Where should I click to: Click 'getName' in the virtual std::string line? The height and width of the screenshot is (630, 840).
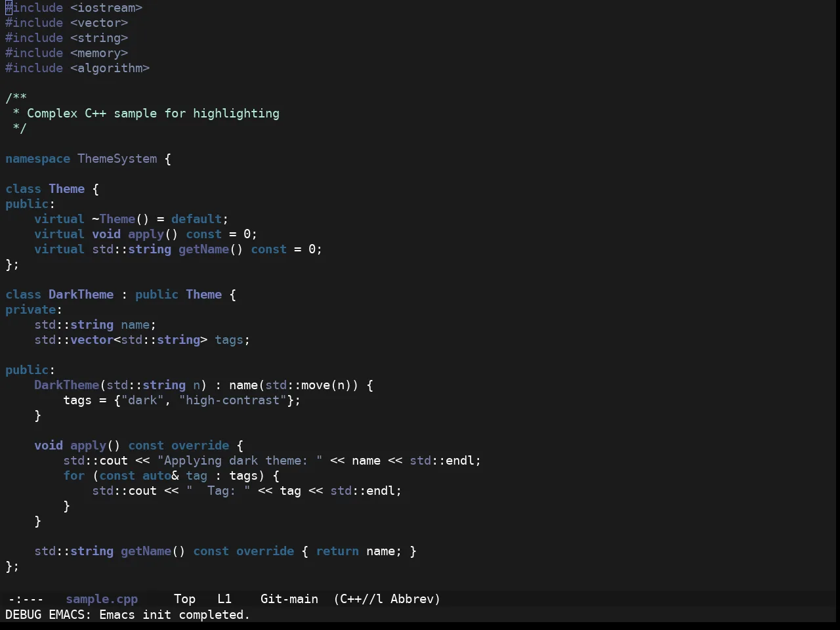(204, 249)
